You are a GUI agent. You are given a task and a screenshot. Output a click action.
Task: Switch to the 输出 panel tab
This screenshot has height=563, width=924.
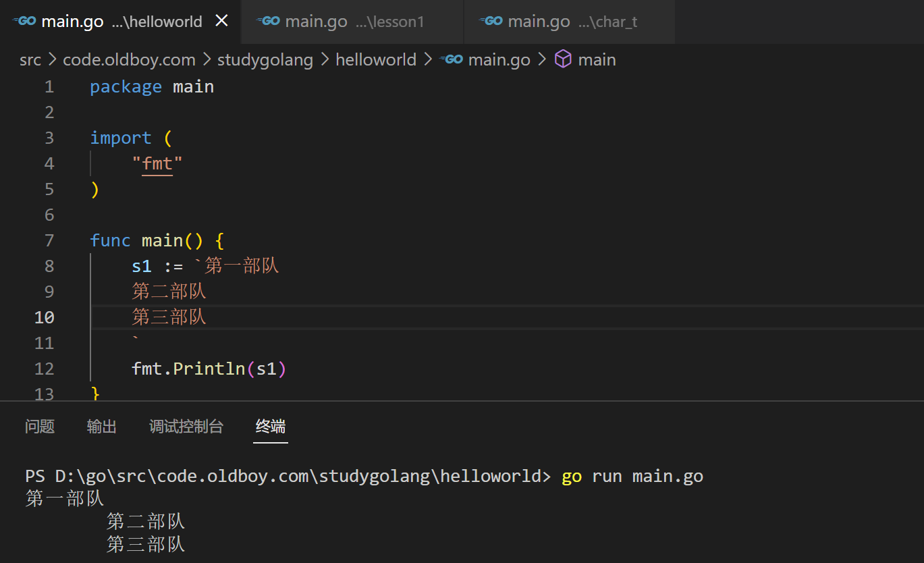tap(102, 426)
